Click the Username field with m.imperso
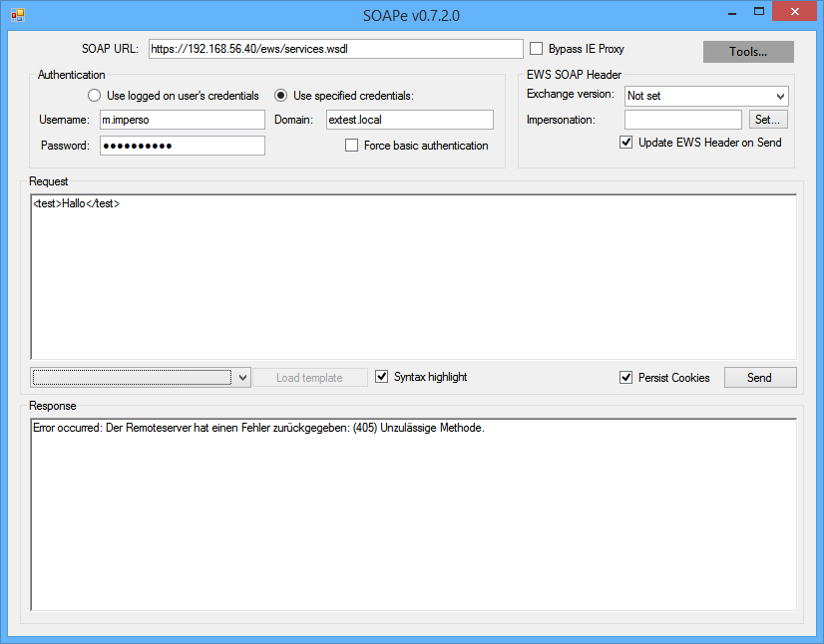The height and width of the screenshot is (644, 824). (183, 120)
